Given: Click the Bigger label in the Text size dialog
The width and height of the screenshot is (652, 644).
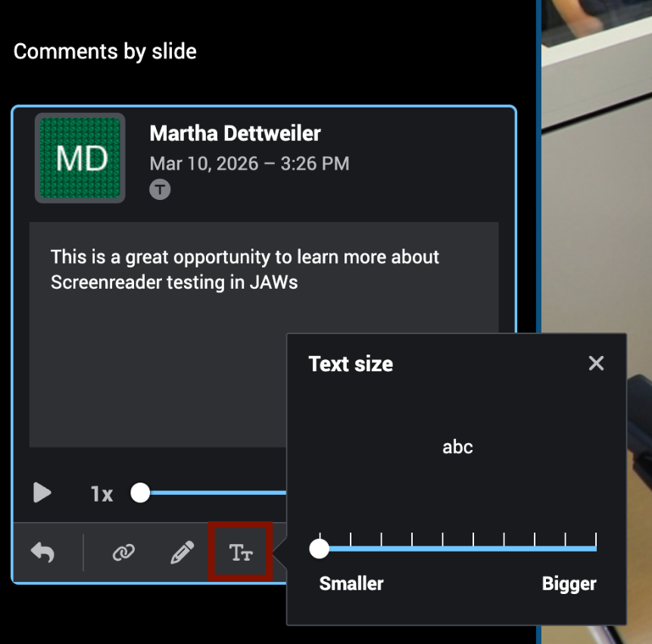Looking at the screenshot, I should point(569,583).
